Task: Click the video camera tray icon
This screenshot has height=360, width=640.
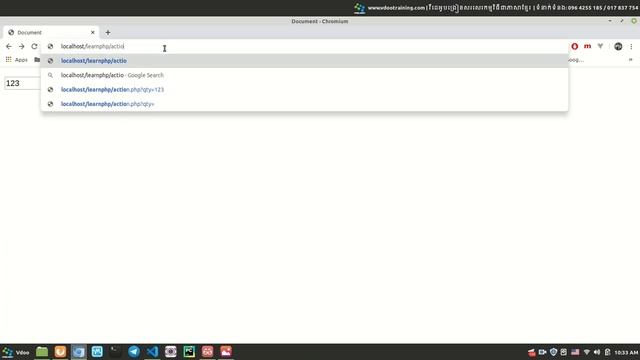Action: (x=542, y=352)
